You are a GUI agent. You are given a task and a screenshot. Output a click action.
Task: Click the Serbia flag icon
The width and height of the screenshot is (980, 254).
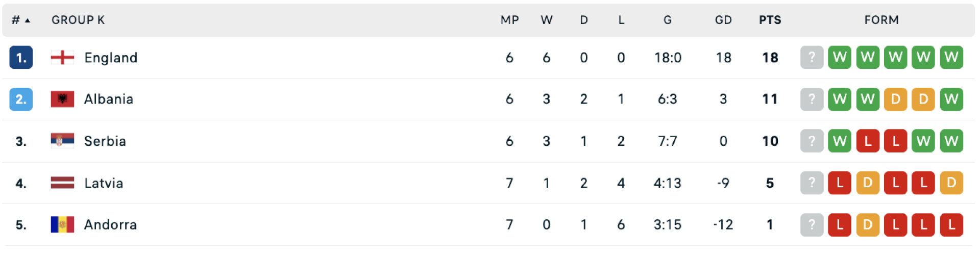[62, 141]
